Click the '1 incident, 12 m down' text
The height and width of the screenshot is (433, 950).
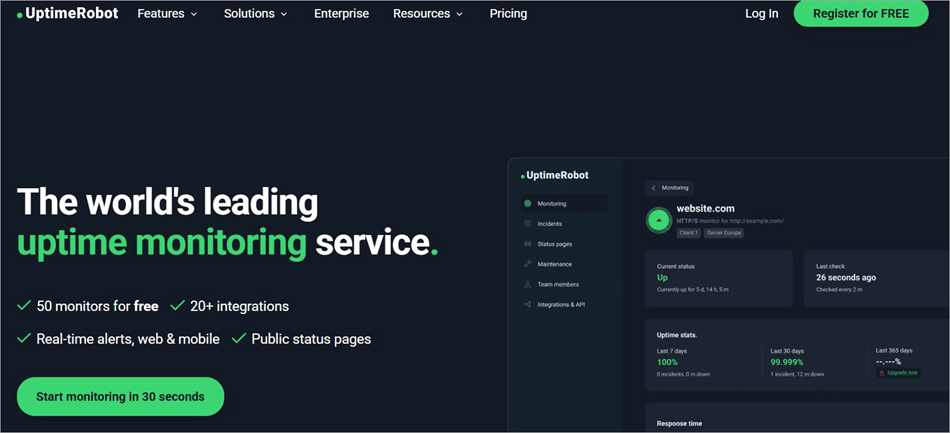coord(797,374)
